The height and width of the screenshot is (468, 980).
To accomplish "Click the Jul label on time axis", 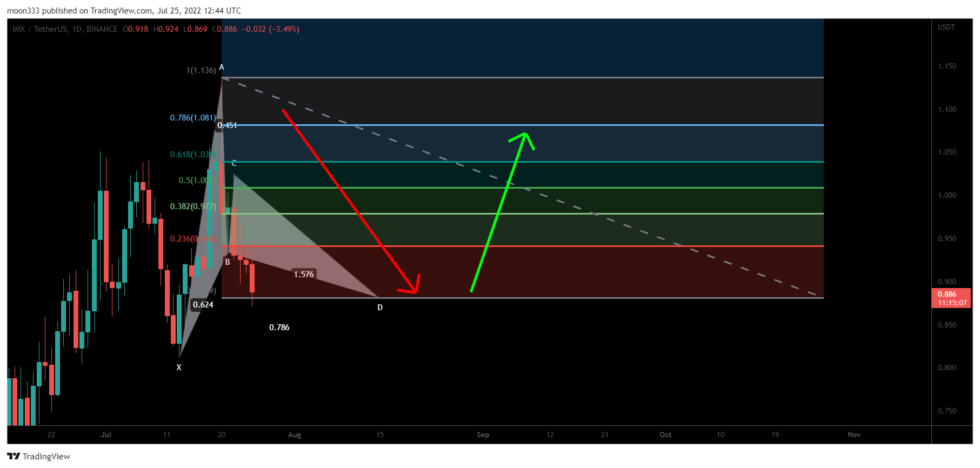I will click(106, 434).
